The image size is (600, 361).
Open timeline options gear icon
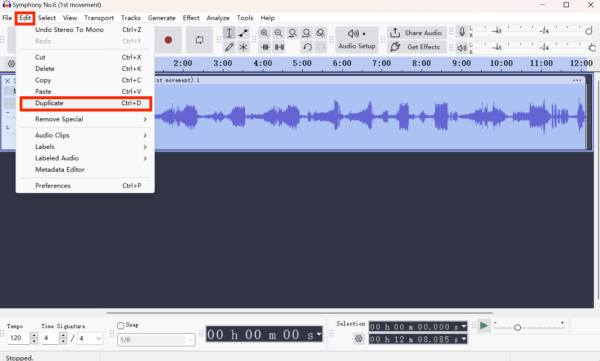pos(11,64)
